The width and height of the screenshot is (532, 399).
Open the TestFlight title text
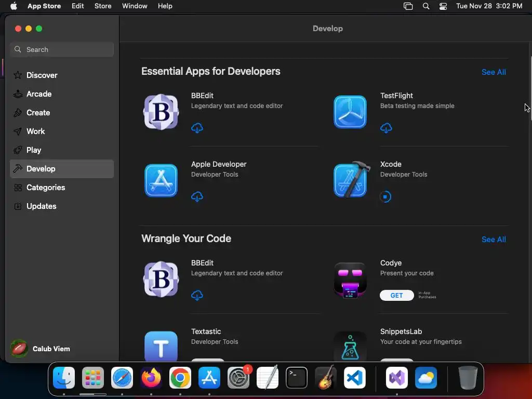pyautogui.click(x=396, y=96)
